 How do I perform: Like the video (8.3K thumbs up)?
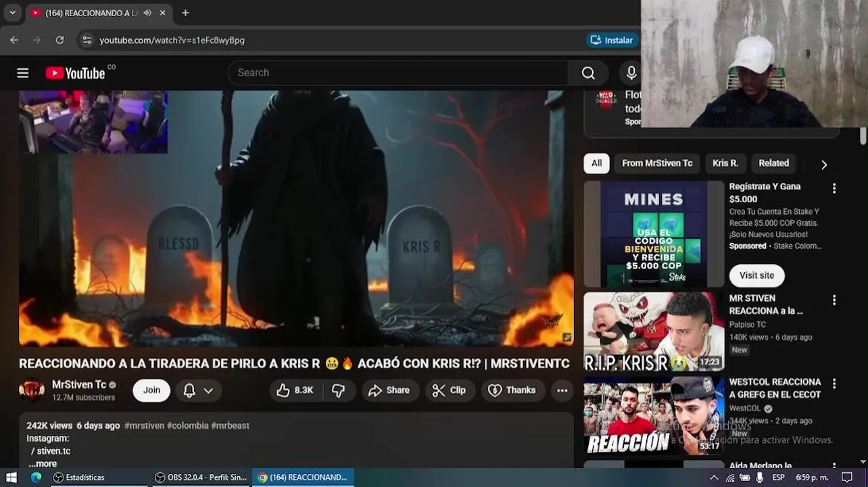point(295,390)
